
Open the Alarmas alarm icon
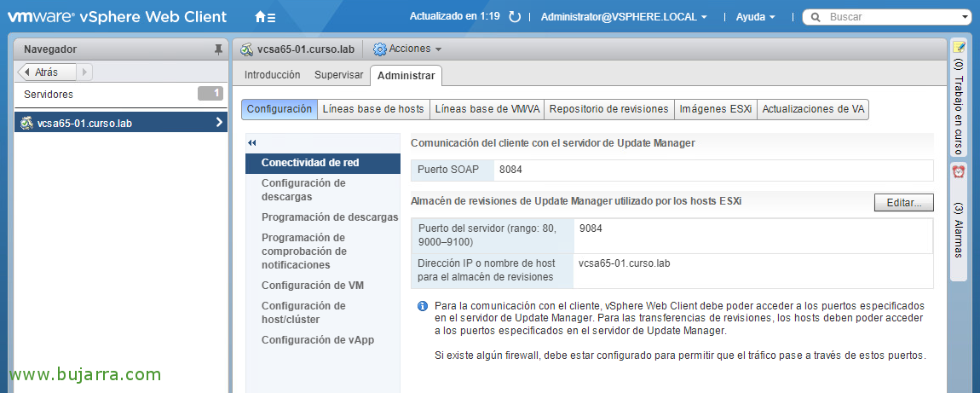point(958,171)
